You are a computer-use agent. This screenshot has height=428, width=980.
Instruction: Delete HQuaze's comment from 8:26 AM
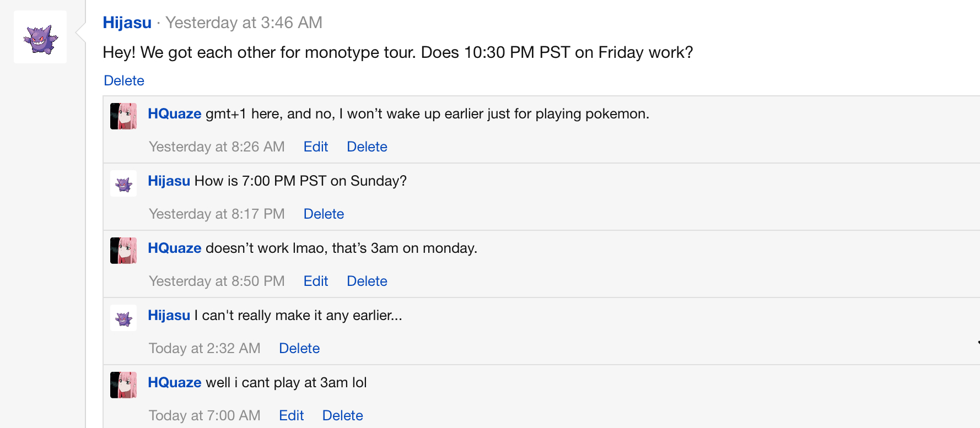[x=367, y=147]
